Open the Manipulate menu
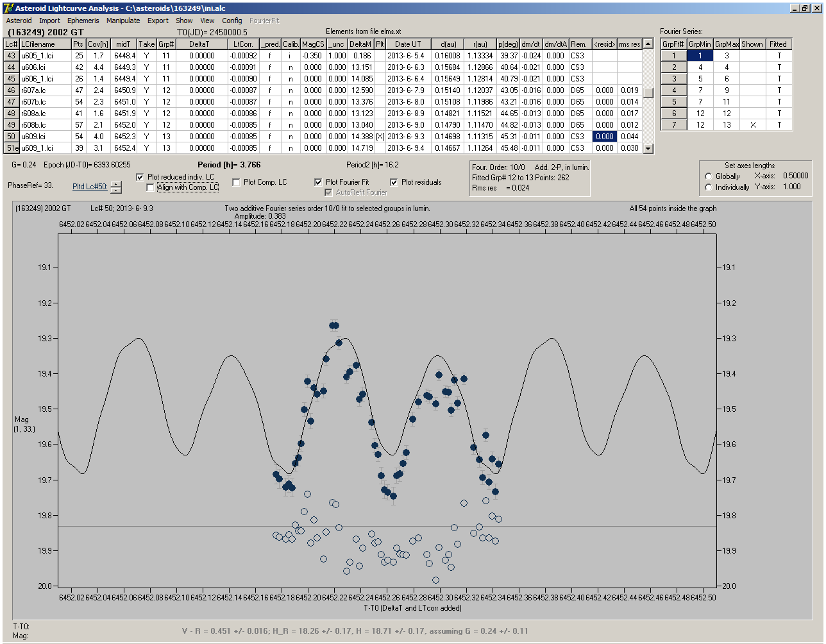The height and width of the screenshot is (644, 826). coord(123,21)
